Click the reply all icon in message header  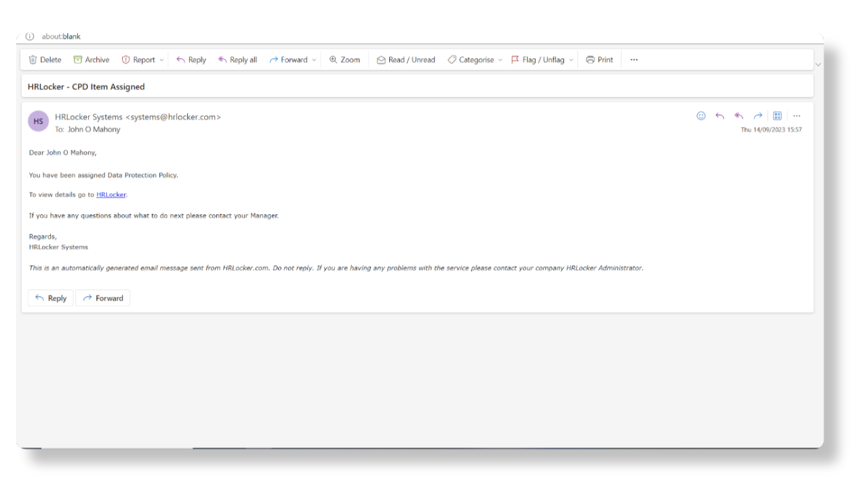739,116
